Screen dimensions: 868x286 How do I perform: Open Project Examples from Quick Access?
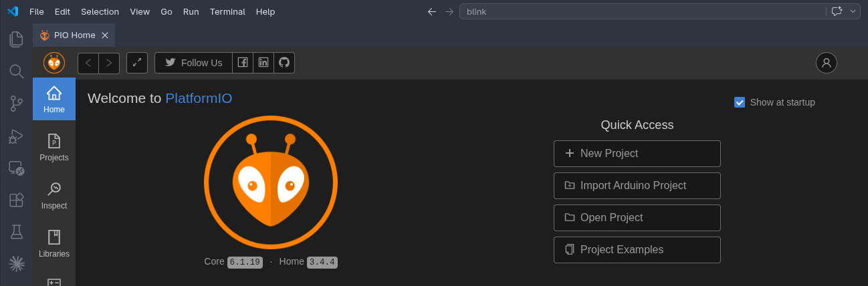(x=637, y=250)
